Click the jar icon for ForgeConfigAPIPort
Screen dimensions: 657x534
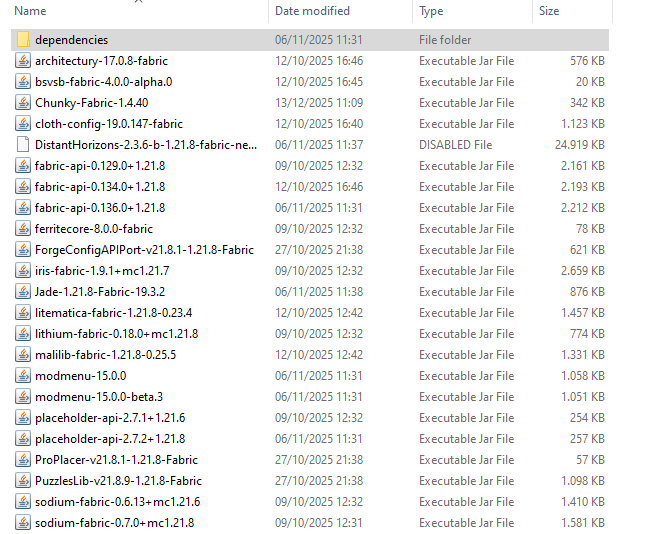click(23, 250)
